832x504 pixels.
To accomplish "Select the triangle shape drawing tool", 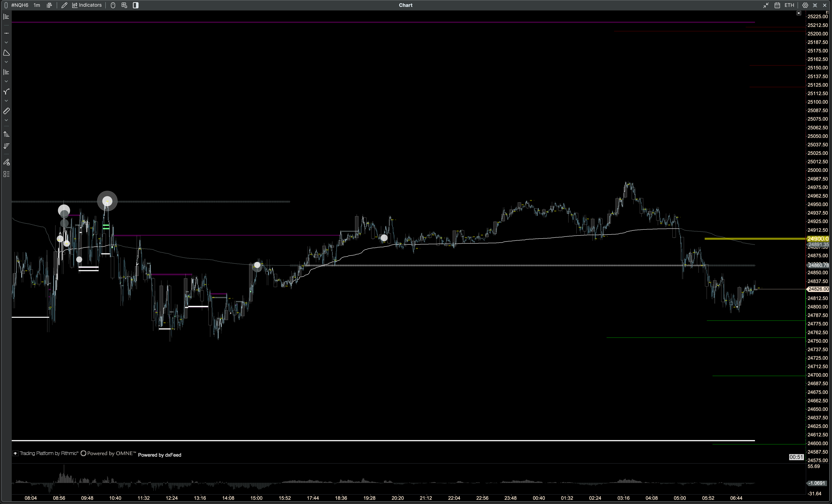I will pyautogui.click(x=6, y=53).
